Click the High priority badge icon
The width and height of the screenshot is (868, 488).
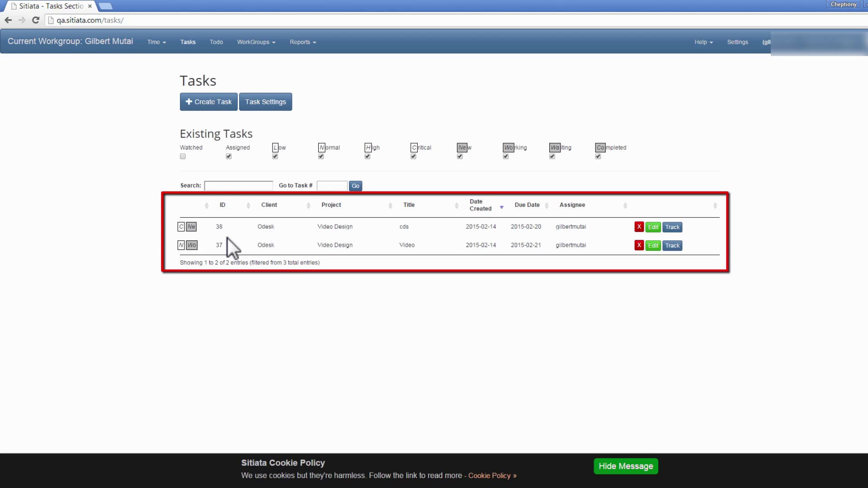pos(368,148)
